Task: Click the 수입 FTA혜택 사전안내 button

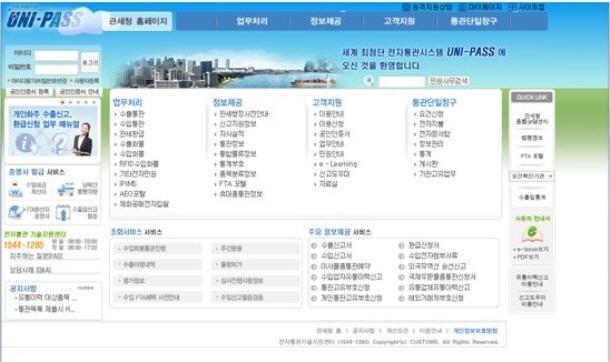Action: click(158, 297)
